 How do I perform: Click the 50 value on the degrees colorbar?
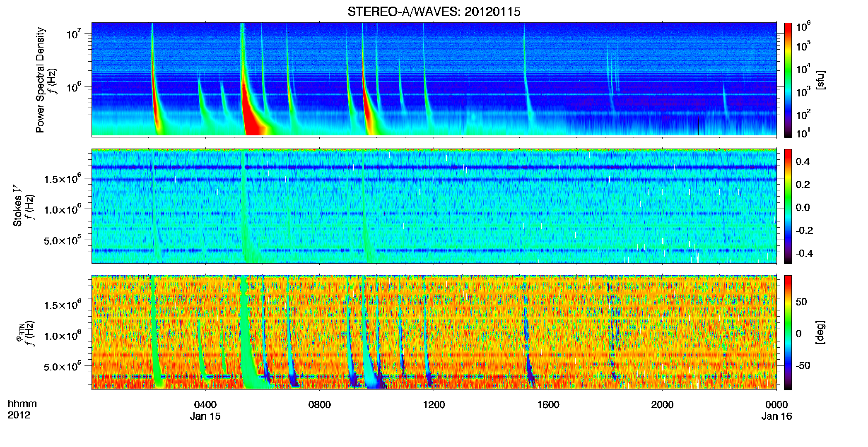click(801, 302)
